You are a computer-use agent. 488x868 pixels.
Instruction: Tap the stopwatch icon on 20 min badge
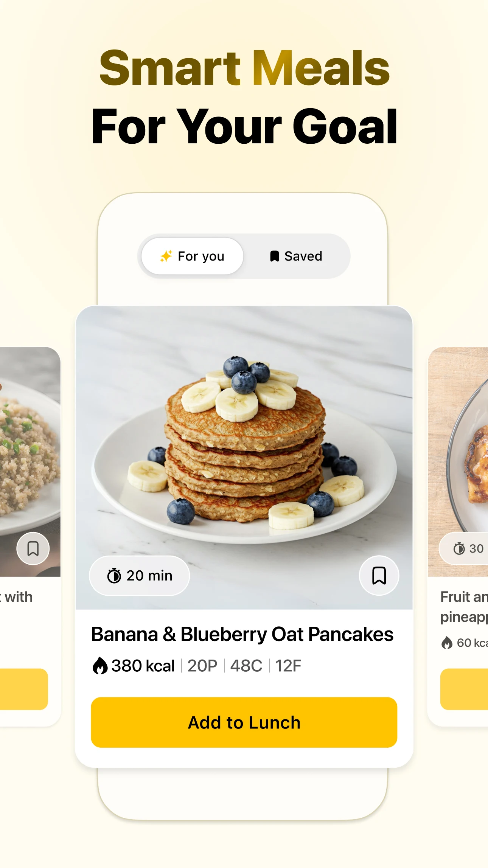pyautogui.click(x=114, y=576)
